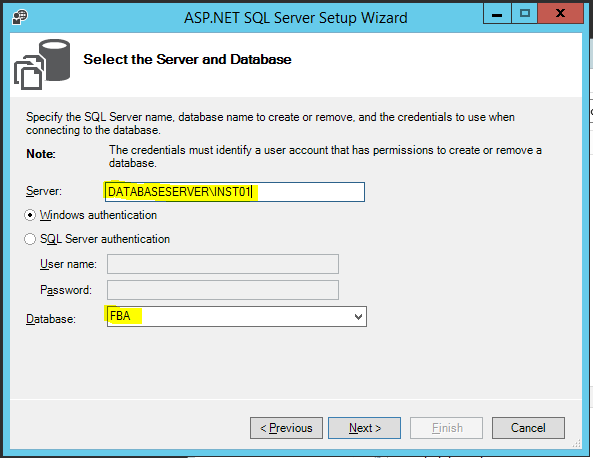Click the wizard application icon in title bar
The image size is (593, 458).
click(20, 17)
